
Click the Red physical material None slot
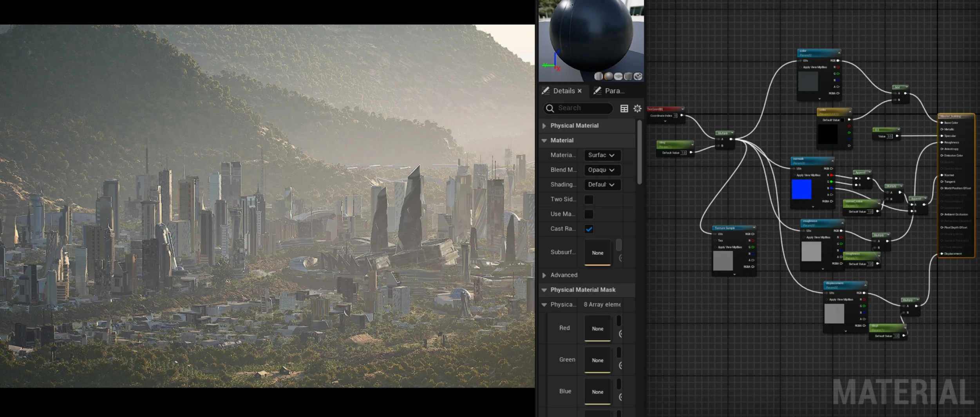pyautogui.click(x=598, y=328)
